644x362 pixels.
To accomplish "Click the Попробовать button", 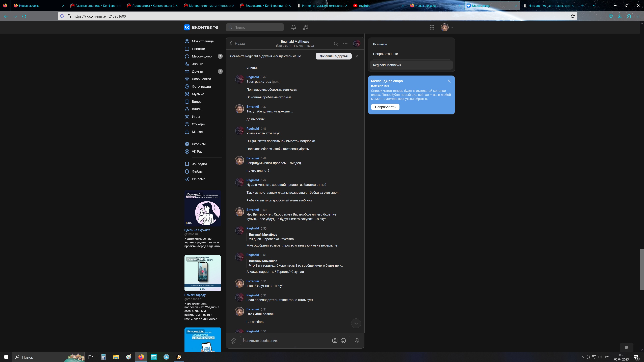I will 385,107.
